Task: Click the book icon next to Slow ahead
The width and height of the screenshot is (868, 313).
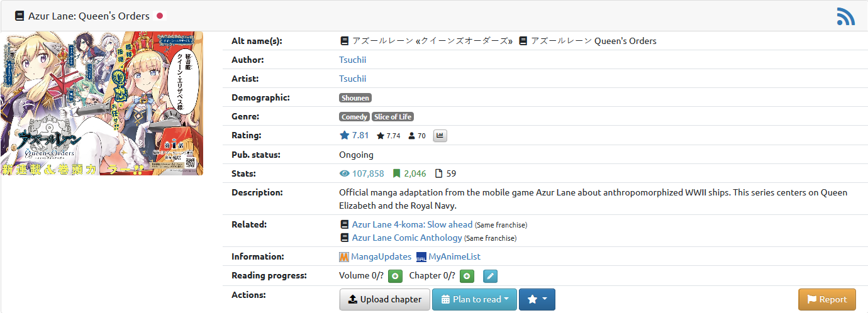Action: pyautogui.click(x=344, y=224)
